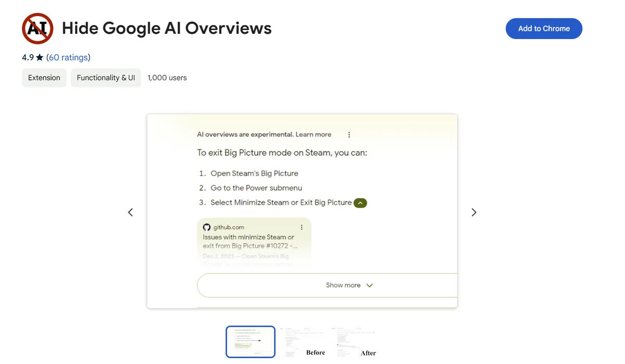Click the Hide Google AI Overviews title
This screenshot has width=625, height=364.
coord(167,28)
